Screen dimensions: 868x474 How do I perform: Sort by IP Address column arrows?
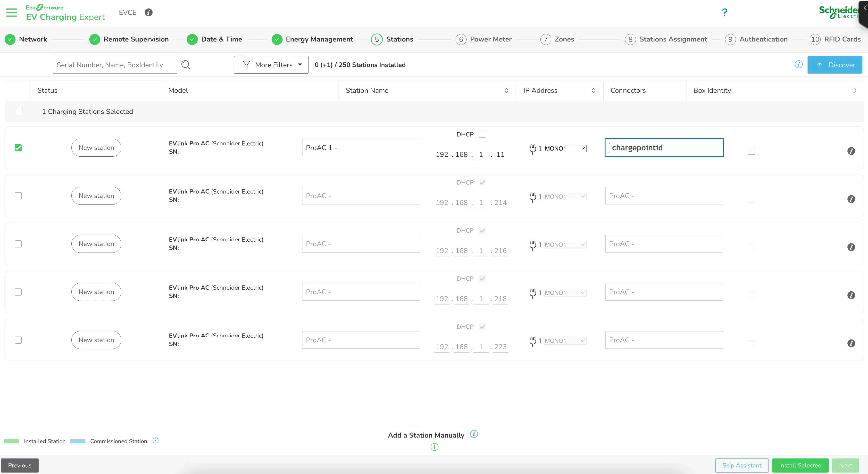593,90
